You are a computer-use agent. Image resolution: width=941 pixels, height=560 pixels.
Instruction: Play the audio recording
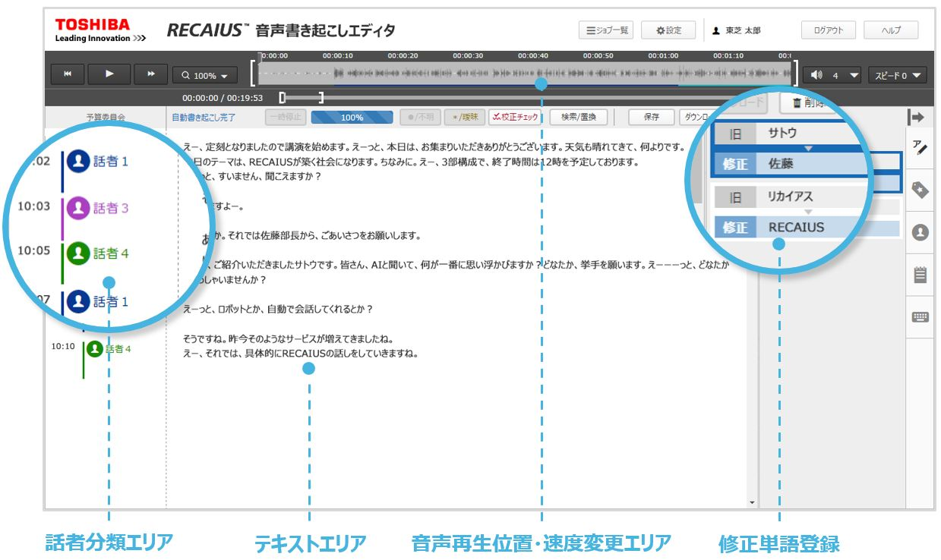coord(109,74)
